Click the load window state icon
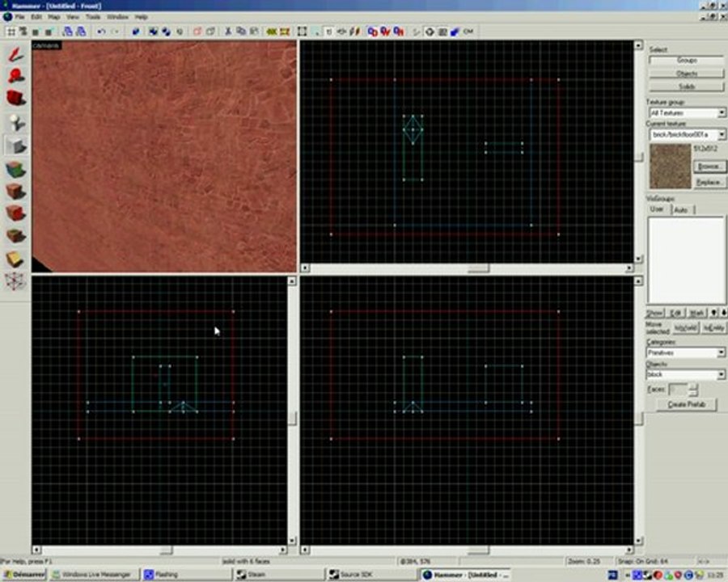 pyautogui.click(x=68, y=32)
